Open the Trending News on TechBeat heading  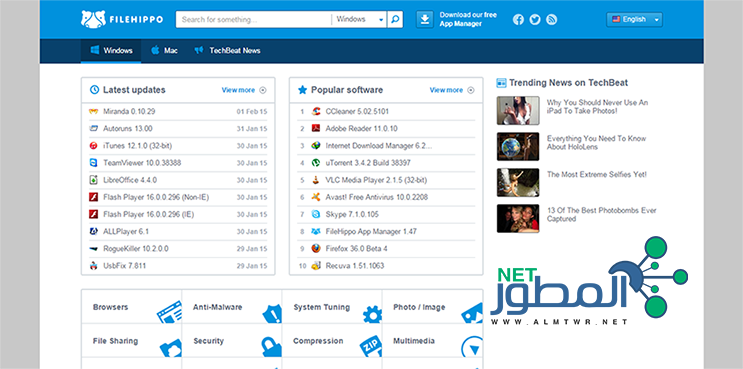click(568, 83)
